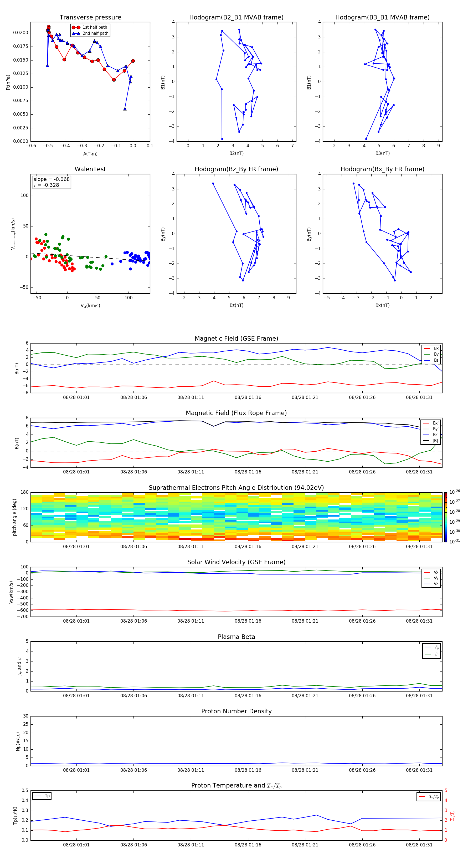Select the Vy entry in velocity legend

[431, 578]
